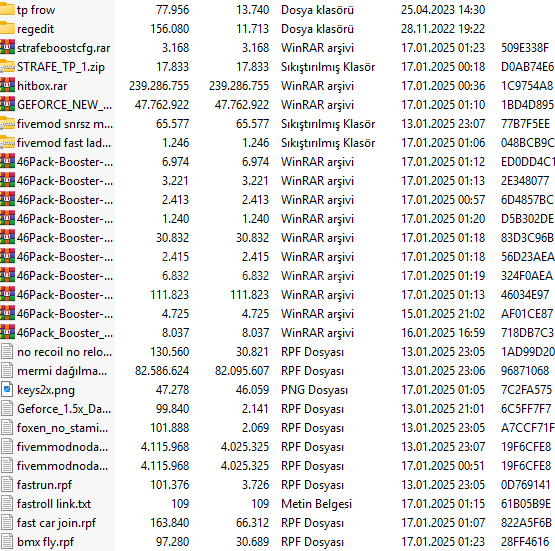The height and width of the screenshot is (551, 555).
Task: Click the fastrun.rpf file icon
Action: click(x=7, y=484)
